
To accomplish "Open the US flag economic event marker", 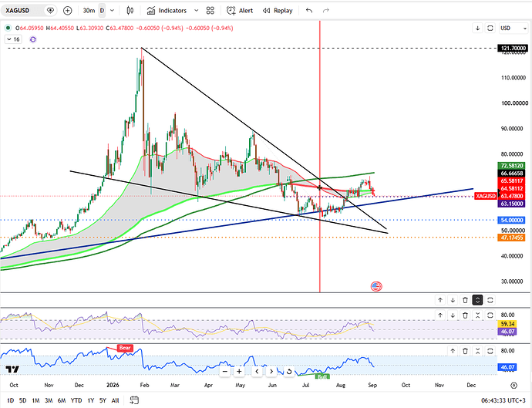I will (x=376, y=286).
